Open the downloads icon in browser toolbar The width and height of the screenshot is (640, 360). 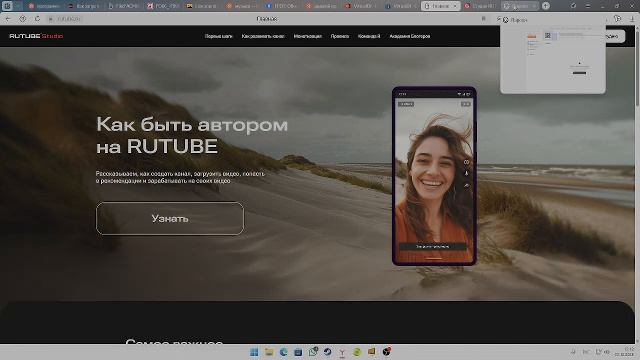pos(631,19)
